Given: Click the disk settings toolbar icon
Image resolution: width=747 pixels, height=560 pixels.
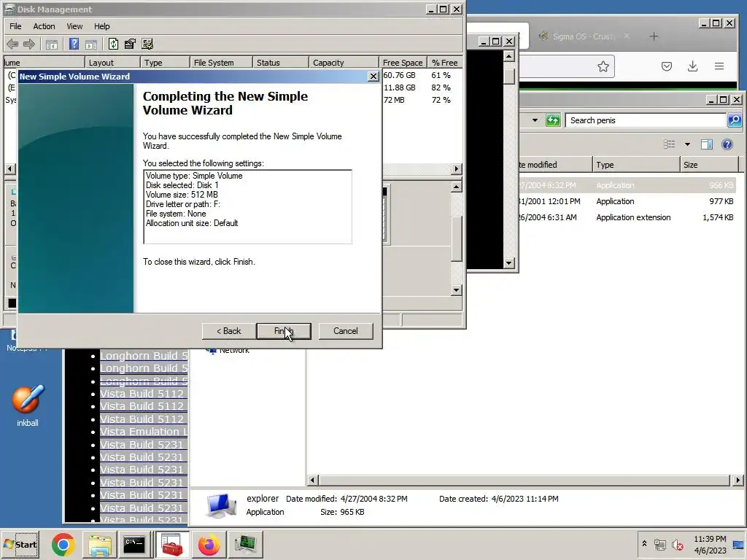Looking at the screenshot, I should click(x=147, y=44).
